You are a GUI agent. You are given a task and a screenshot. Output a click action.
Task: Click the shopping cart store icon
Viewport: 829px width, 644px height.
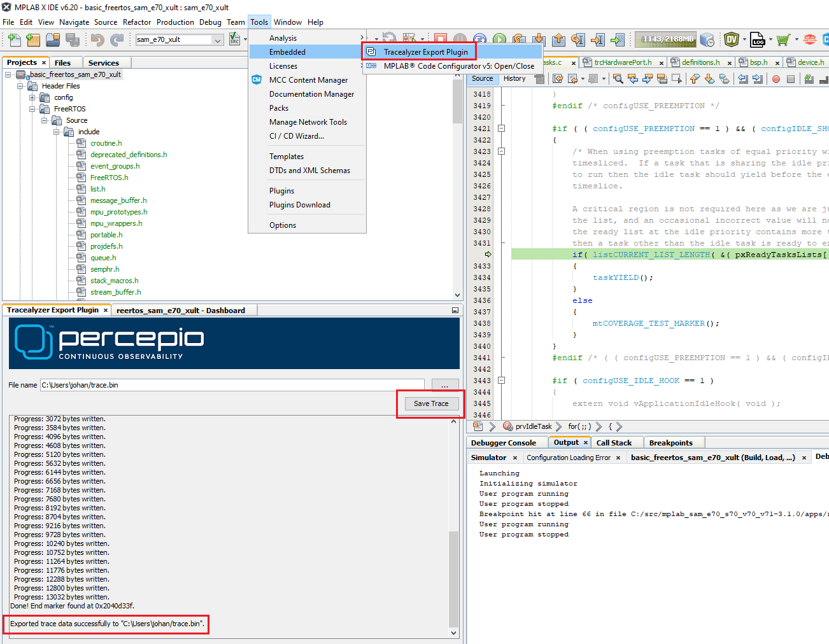point(783,39)
